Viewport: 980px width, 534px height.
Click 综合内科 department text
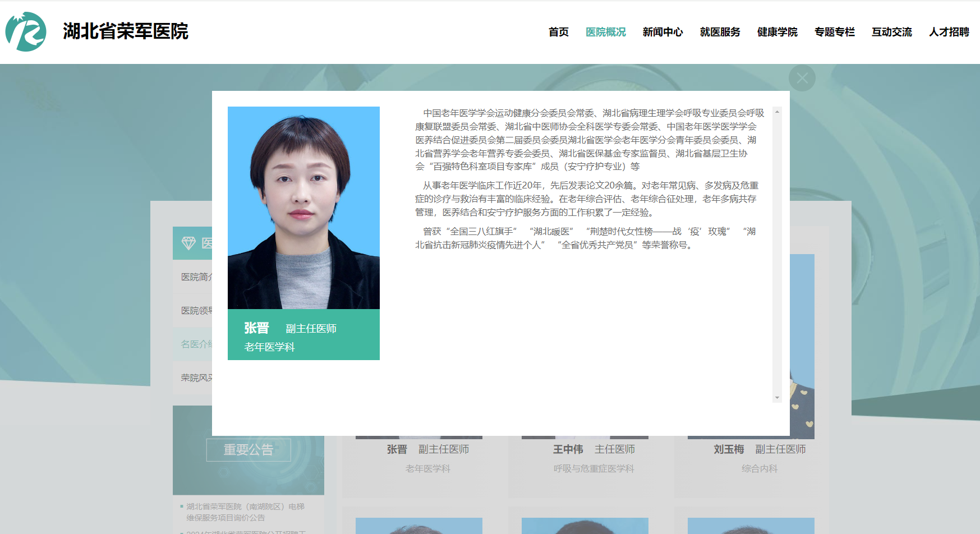pyautogui.click(x=760, y=469)
